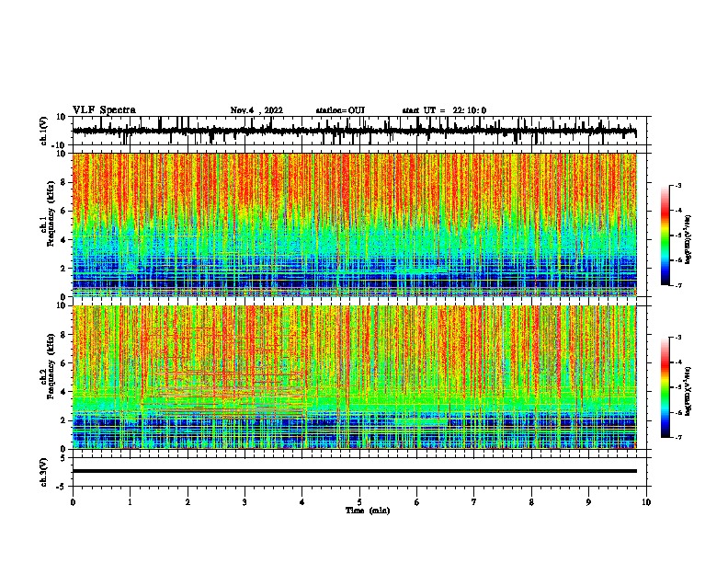
Task: Click time axis tick label '7'
Action: click(474, 502)
